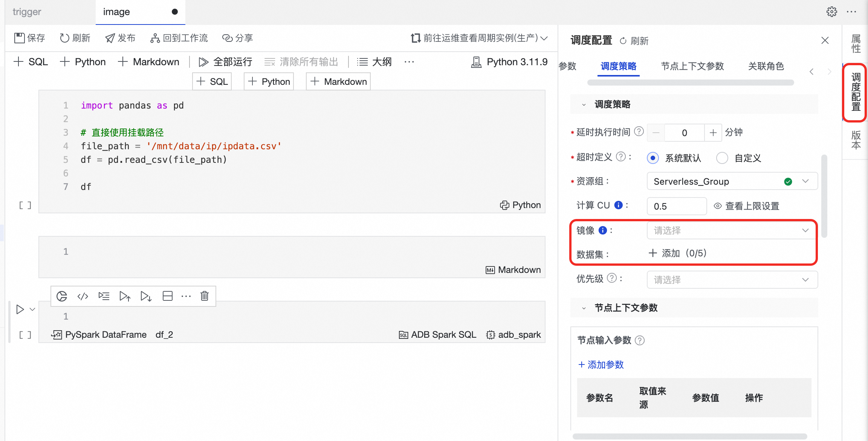
Task: Select the 自定义 timeout radio button
Action: [722, 158]
